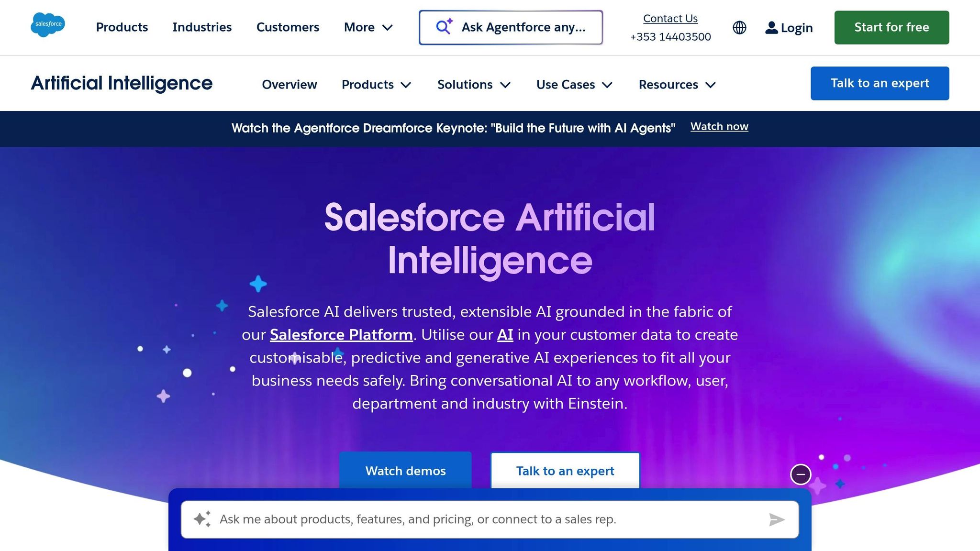Toggle open the Ask Agentforce search box

point(511,27)
